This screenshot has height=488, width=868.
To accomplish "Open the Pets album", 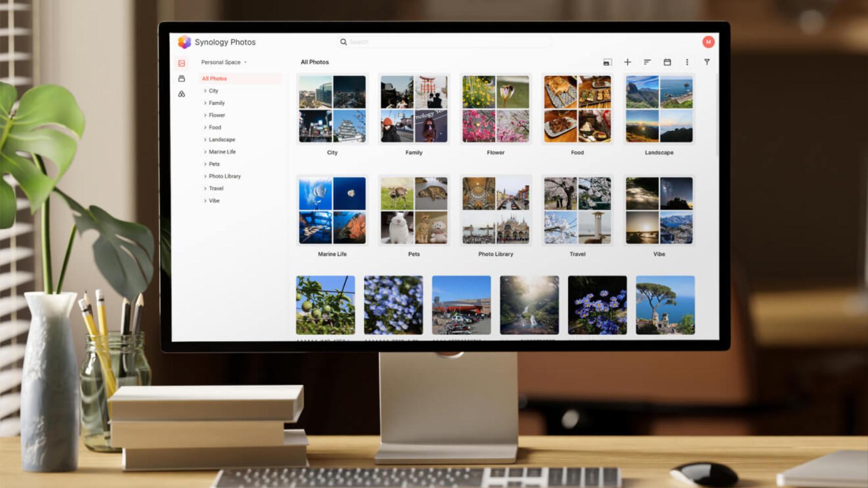I will tap(414, 210).
